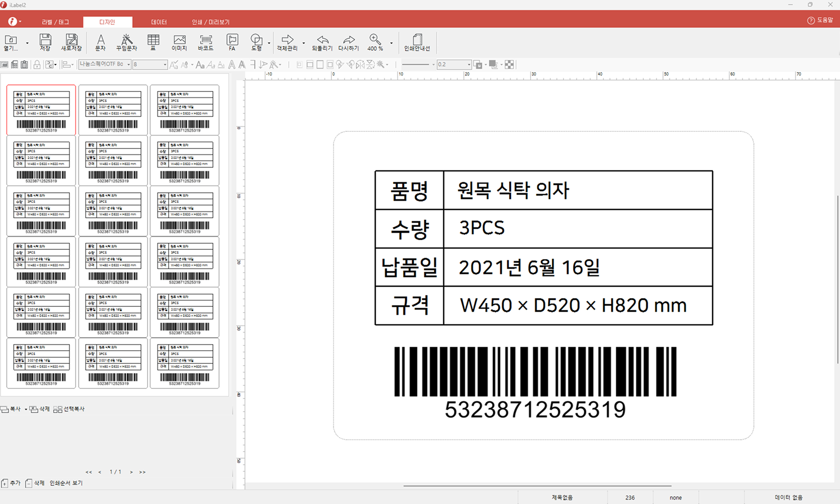Viewport: 840px width, 504px height.
Task: Switch to the 라벨 / 태그 tab
Action: [x=56, y=22]
